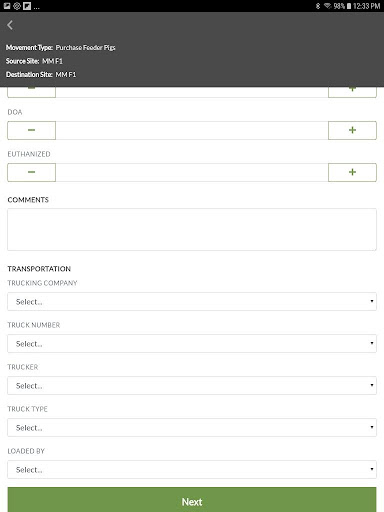
Task: Click the Trucking Company dropdown arrow
Action: (372, 301)
